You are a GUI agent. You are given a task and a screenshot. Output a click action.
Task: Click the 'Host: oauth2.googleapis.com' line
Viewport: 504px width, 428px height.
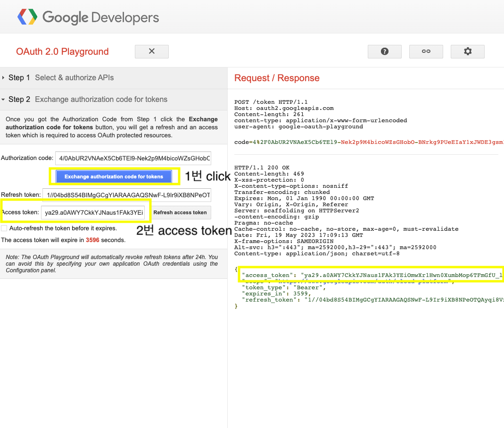[x=284, y=108]
